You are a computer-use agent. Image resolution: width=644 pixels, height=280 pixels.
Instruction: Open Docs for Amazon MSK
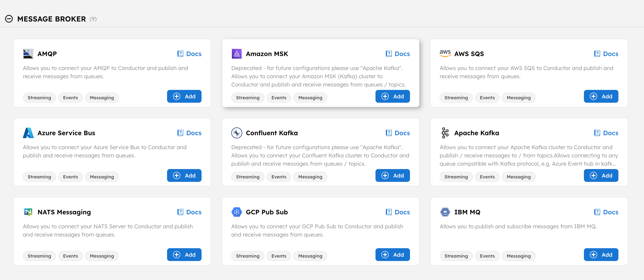tap(398, 54)
